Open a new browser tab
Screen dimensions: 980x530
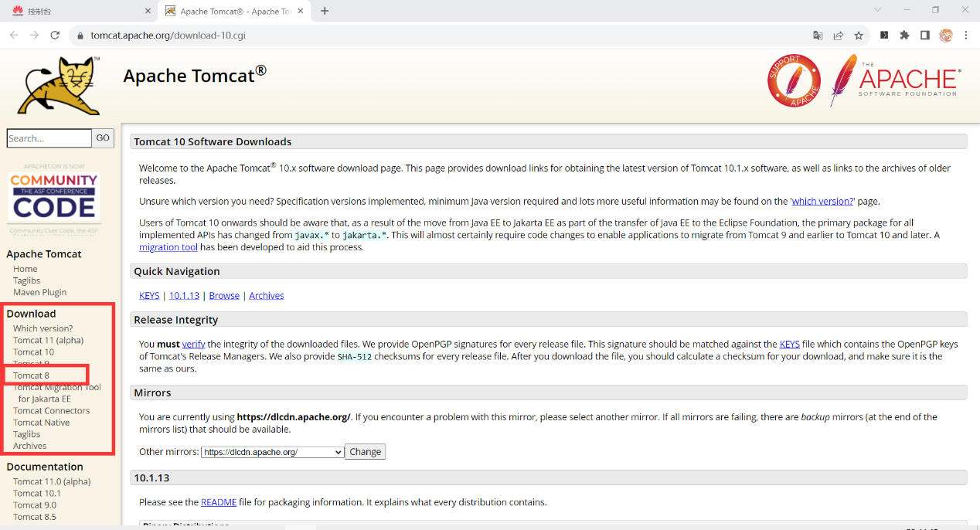pos(325,11)
